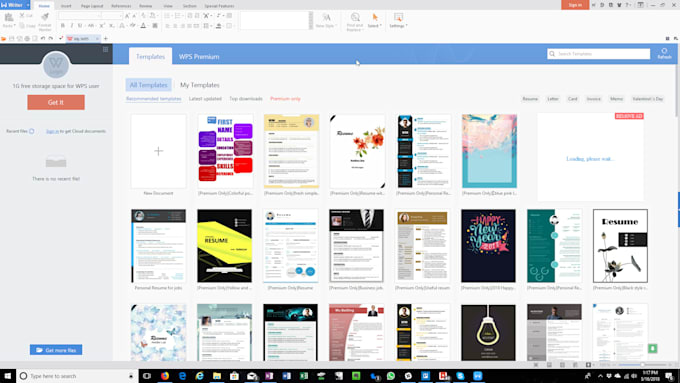Switch to the WPS Premium tab

coord(199,56)
